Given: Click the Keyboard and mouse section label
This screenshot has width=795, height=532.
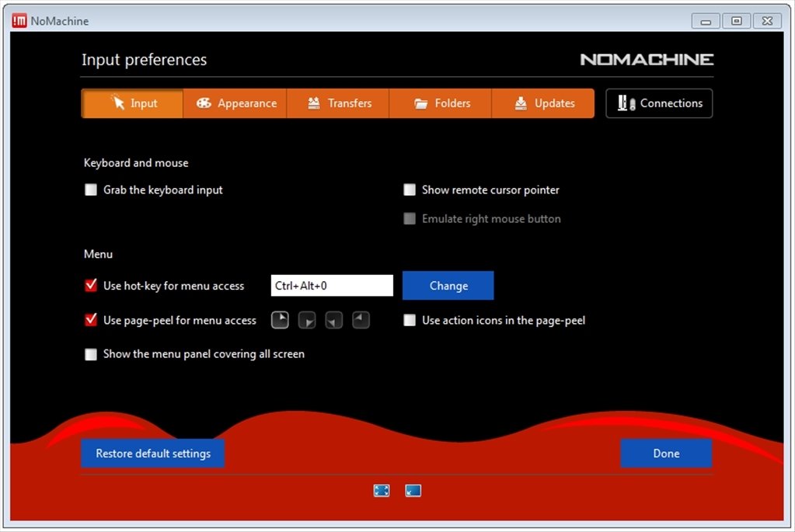Looking at the screenshot, I should (x=136, y=162).
